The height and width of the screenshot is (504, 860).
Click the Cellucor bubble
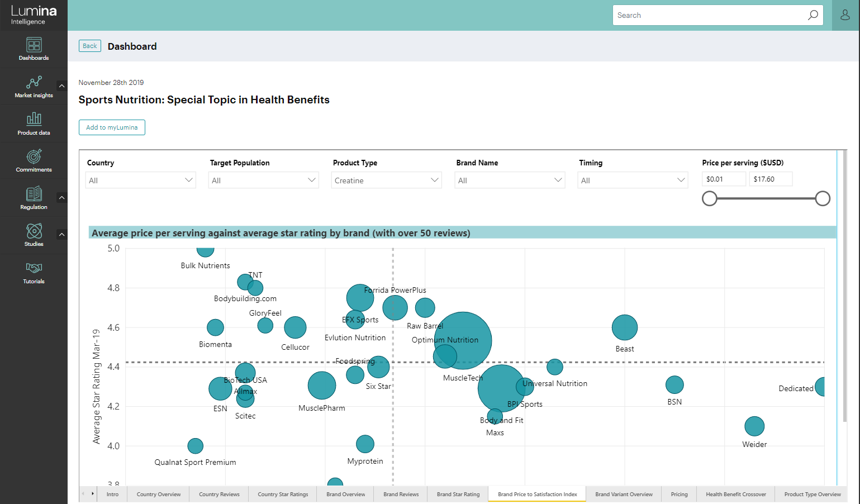[x=295, y=327]
